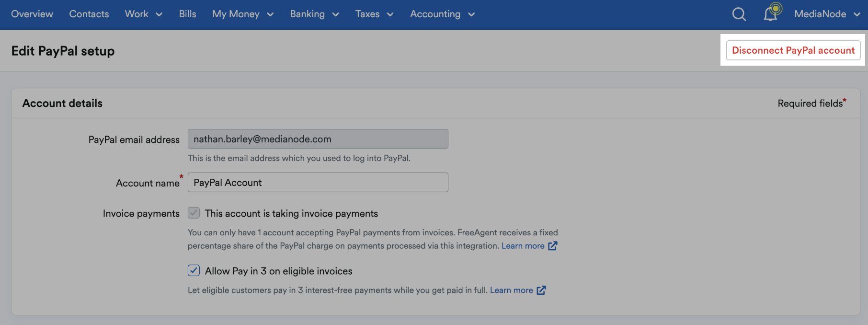868x325 pixels.
Task: Toggle Allow Pay in 3 checkbox
Action: tap(194, 270)
